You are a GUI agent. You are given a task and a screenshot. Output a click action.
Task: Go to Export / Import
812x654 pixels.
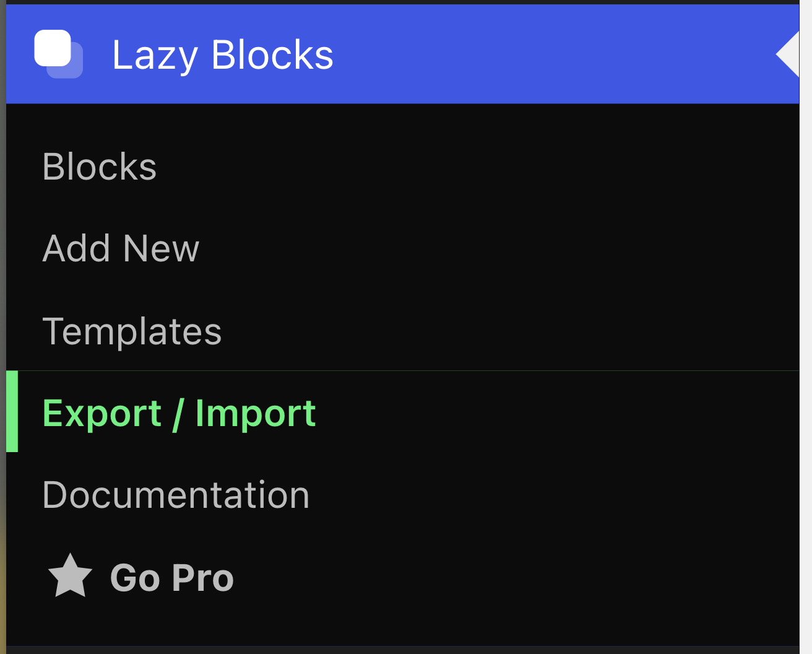point(179,413)
